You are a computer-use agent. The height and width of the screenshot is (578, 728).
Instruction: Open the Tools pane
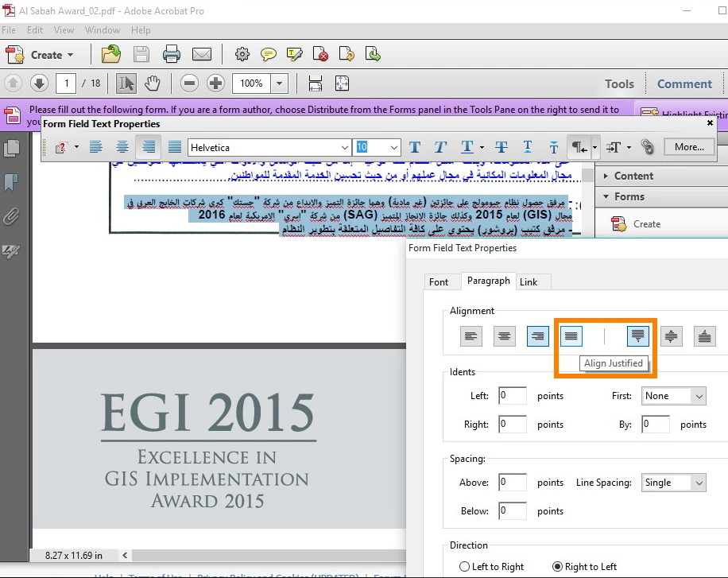[619, 84]
